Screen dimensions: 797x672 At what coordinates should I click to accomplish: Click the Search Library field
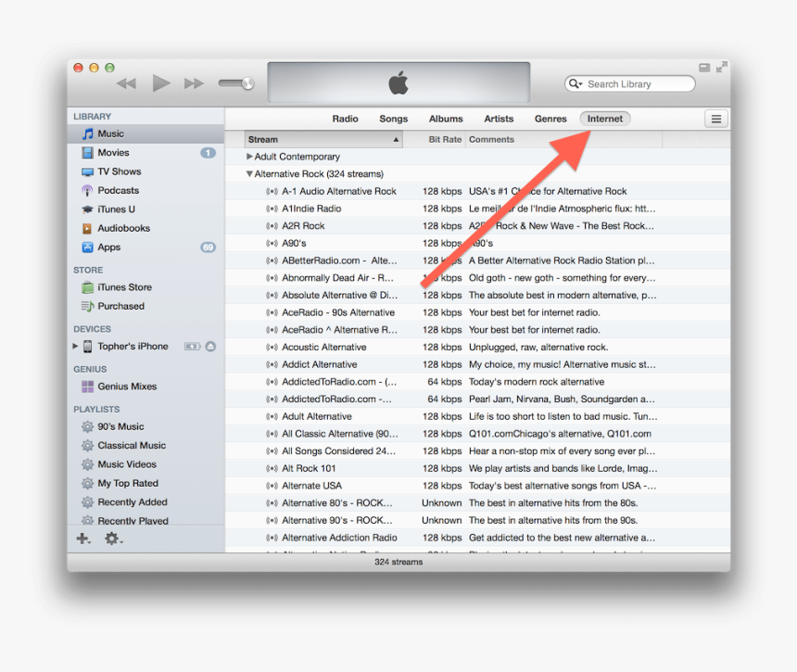[x=630, y=83]
